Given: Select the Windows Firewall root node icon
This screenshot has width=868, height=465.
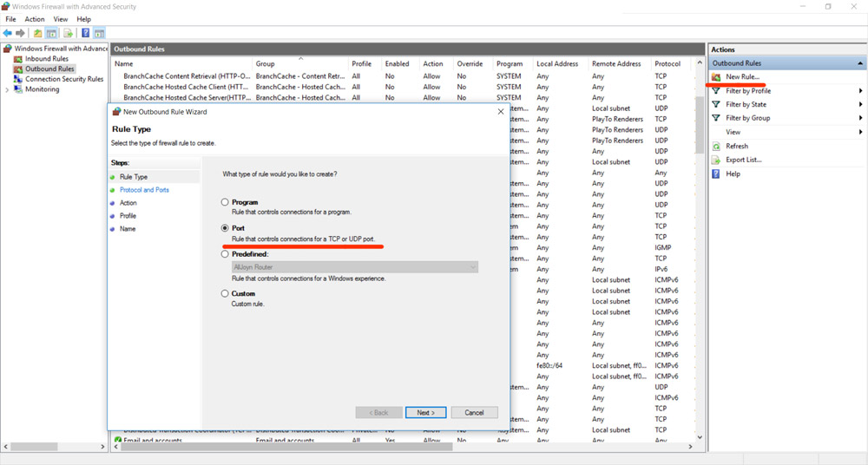Looking at the screenshot, I should [x=7, y=49].
